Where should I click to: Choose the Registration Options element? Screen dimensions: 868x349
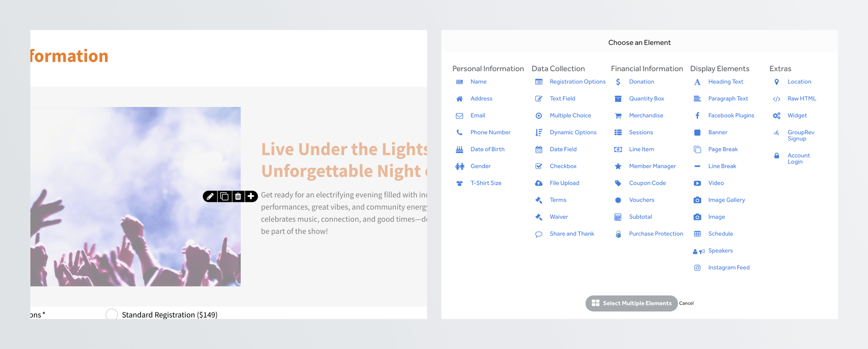[577, 82]
